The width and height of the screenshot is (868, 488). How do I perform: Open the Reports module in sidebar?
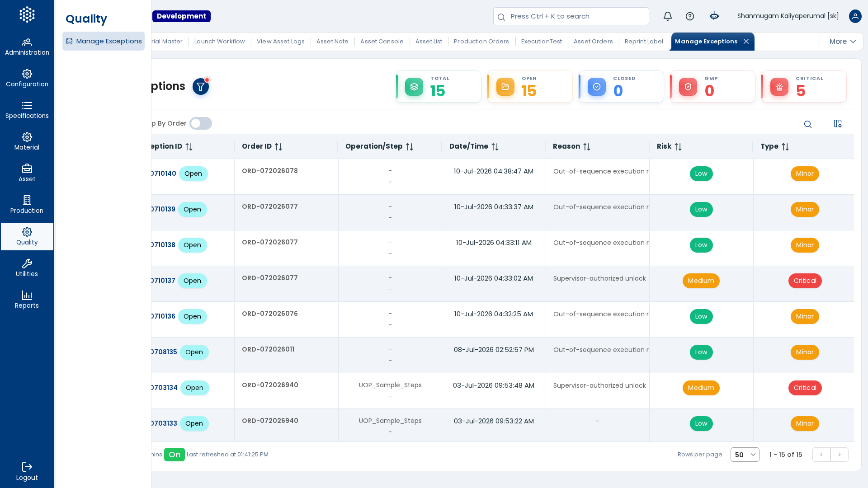pos(27,300)
